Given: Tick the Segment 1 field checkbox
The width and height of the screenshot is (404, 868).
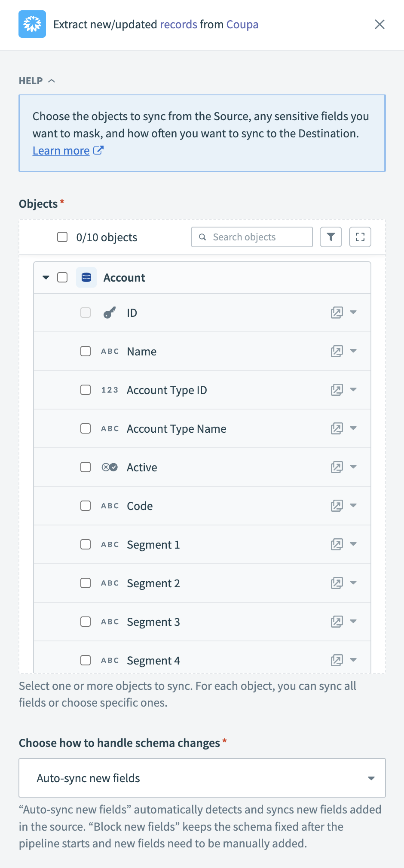Looking at the screenshot, I should pos(86,544).
